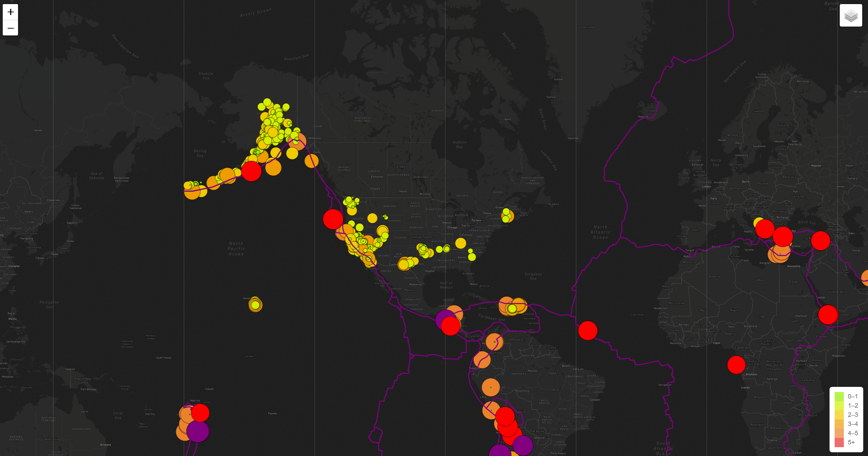Select the red marker in the mid-Atlantic Ocean

click(588, 331)
